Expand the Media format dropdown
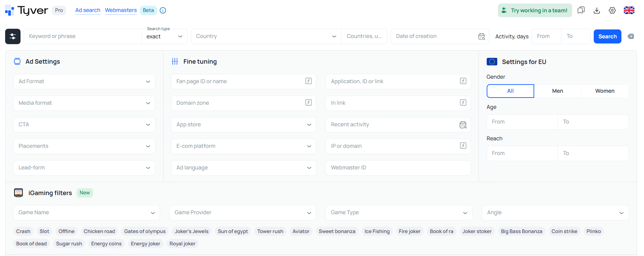The height and width of the screenshot is (256, 644). coord(84,103)
